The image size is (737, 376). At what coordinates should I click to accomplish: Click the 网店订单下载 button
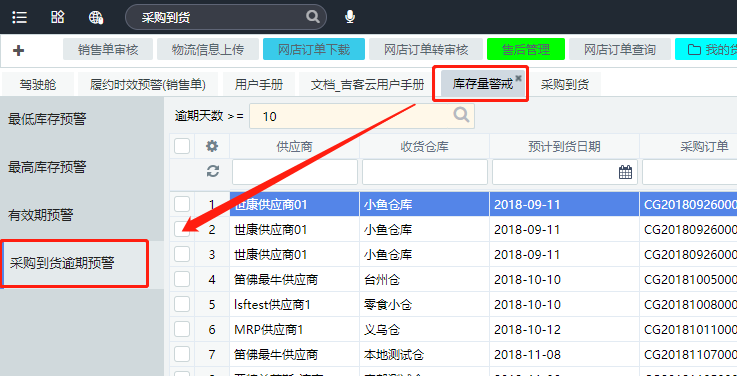314,49
